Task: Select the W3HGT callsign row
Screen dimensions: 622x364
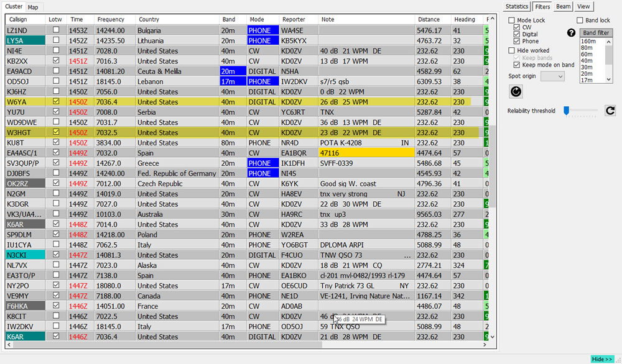Action: [26, 132]
